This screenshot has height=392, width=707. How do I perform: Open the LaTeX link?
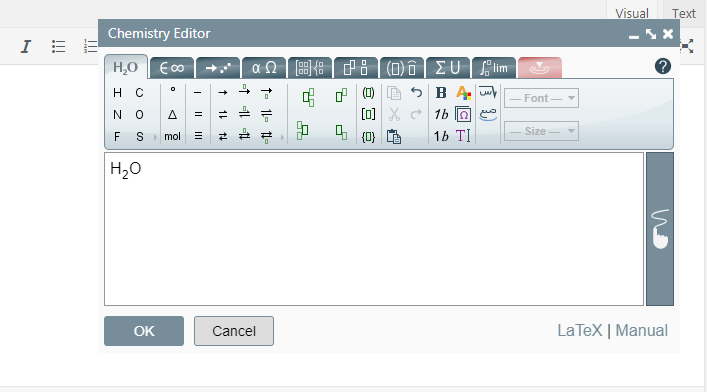click(579, 331)
